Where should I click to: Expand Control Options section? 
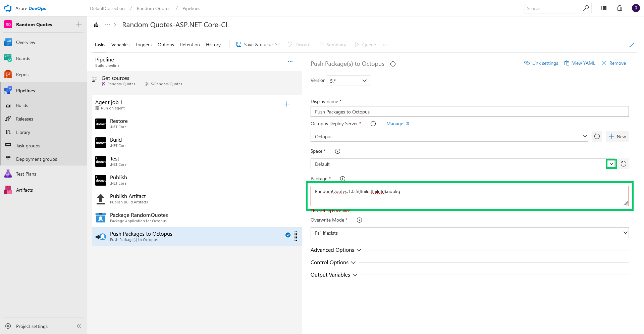coord(333,263)
